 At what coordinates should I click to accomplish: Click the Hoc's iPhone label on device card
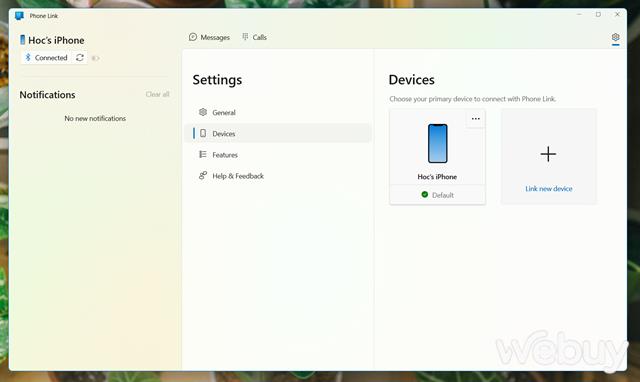coord(437,177)
